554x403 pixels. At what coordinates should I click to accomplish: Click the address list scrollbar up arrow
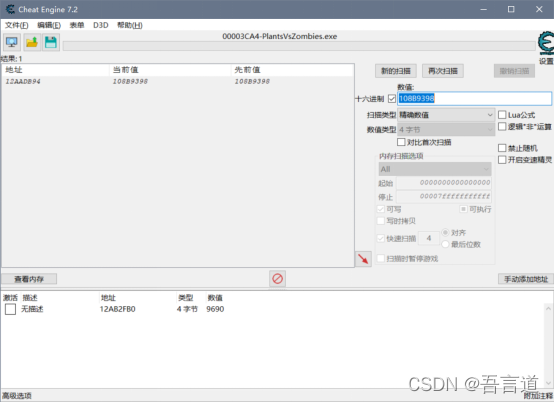point(548,309)
